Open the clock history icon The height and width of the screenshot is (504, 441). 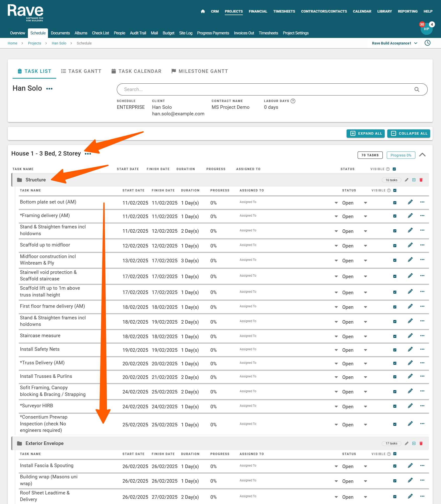(427, 43)
